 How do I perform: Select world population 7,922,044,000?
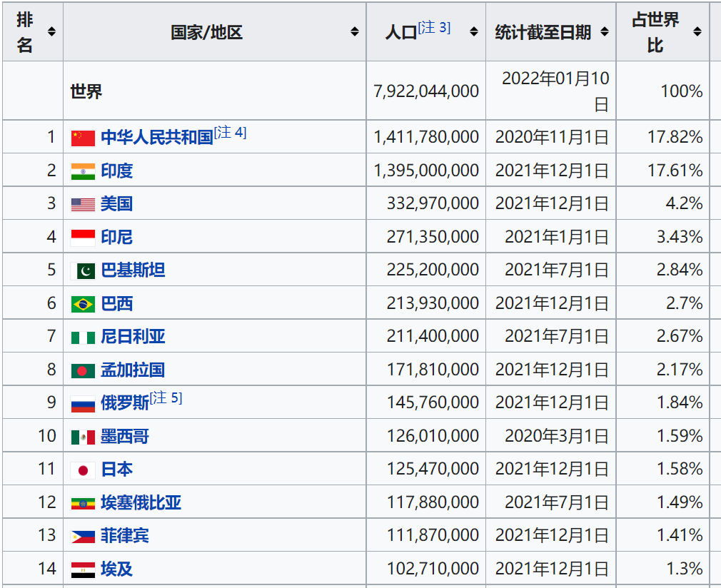(426, 91)
